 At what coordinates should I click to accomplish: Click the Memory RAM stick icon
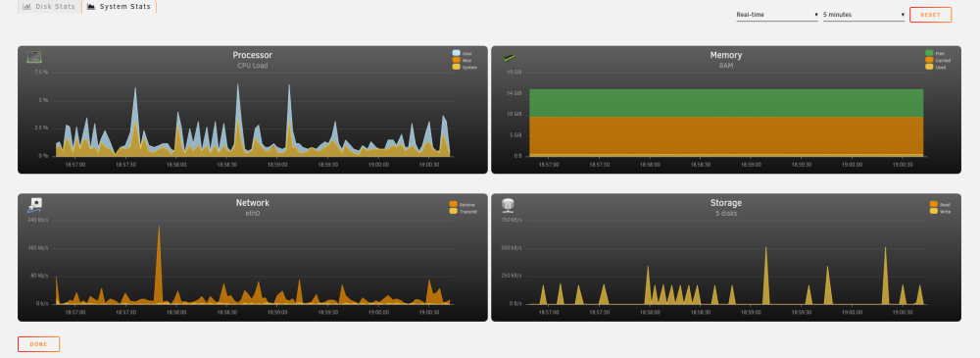[508, 57]
